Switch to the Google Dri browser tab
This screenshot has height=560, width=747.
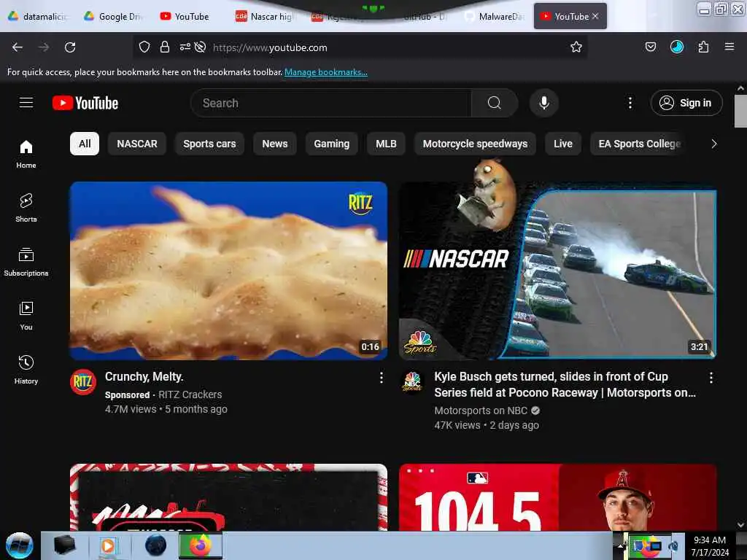(114, 16)
